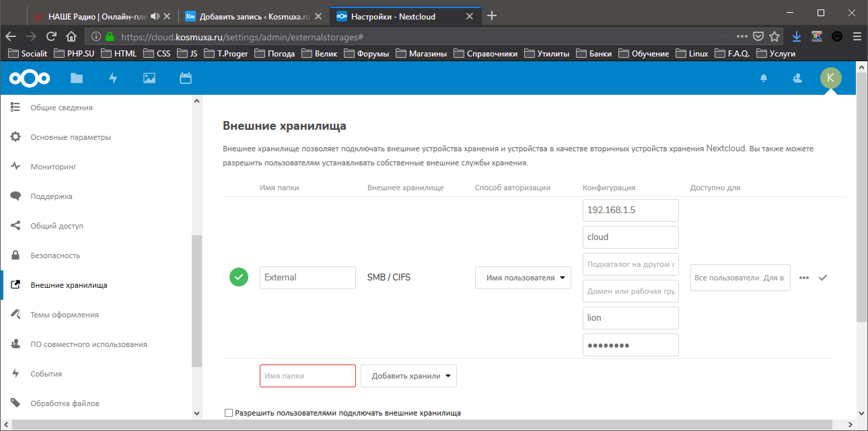
Task: Click the External folder name field
Action: click(x=308, y=278)
